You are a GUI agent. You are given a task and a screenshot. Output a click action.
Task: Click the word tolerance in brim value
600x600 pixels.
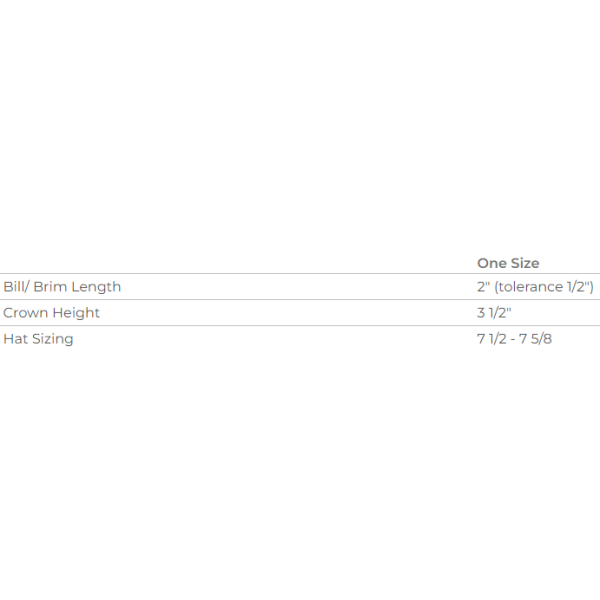(530, 287)
